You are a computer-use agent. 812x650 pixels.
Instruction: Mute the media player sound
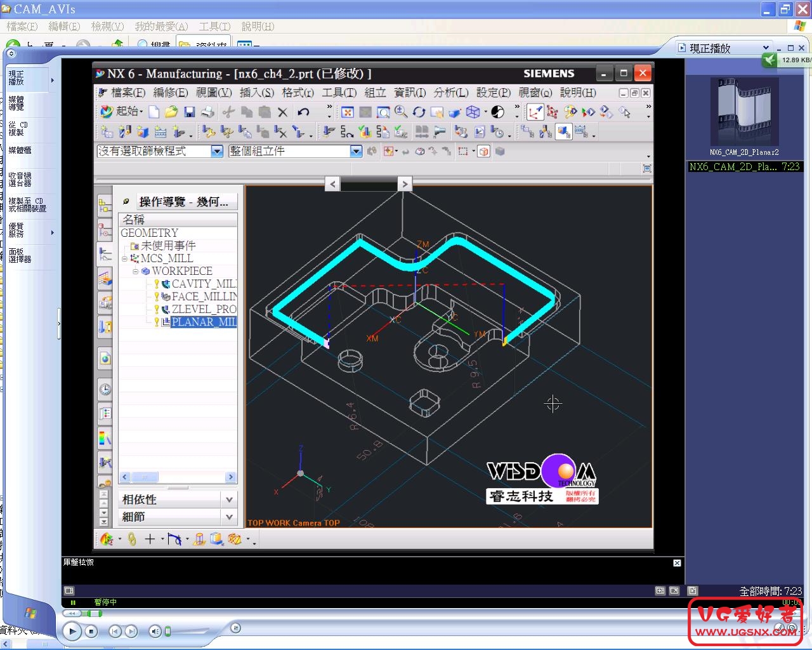click(x=154, y=632)
